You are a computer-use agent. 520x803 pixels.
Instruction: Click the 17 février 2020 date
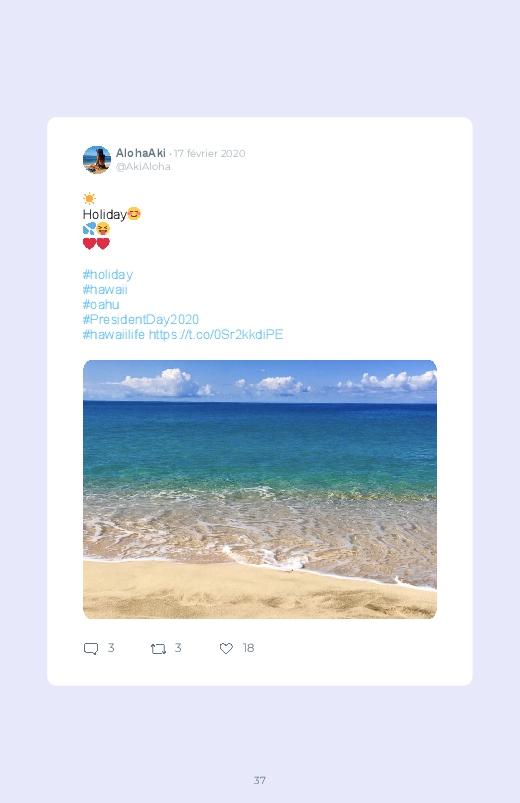(210, 154)
